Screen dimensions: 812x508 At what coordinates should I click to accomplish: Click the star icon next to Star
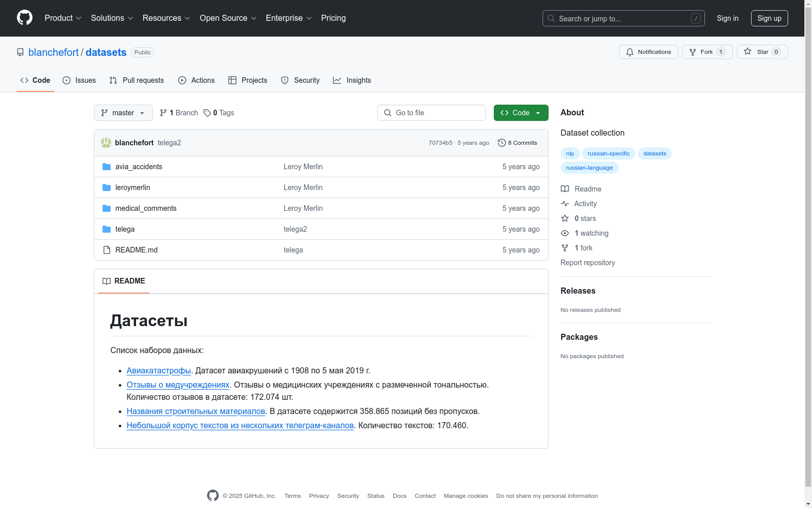click(x=748, y=51)
